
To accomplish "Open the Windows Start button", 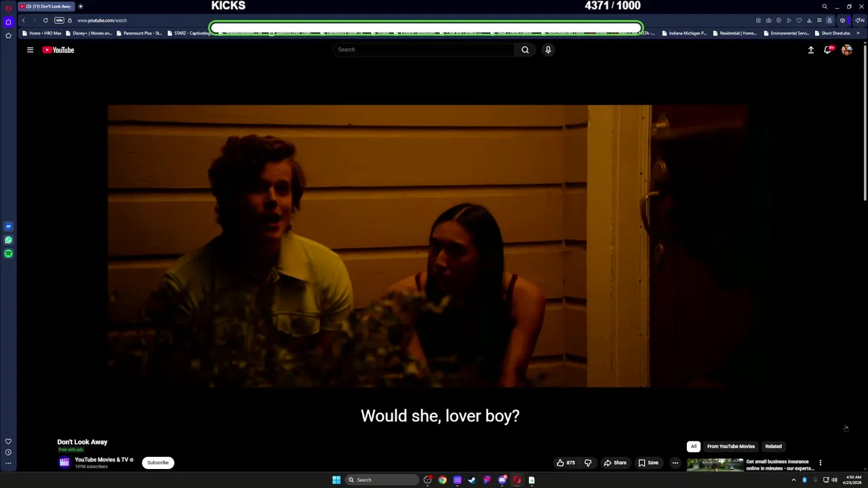I will click(336, 480).
